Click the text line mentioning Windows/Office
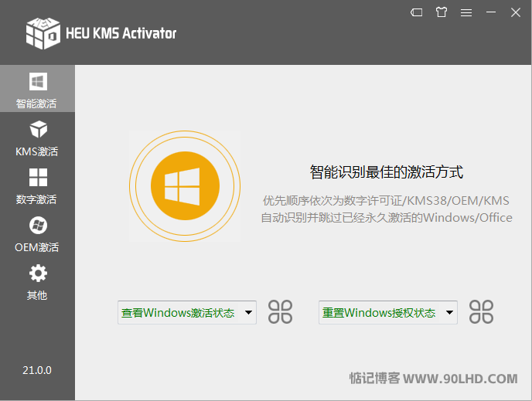Viewport: 532px width, 401px height. [387, 218]
